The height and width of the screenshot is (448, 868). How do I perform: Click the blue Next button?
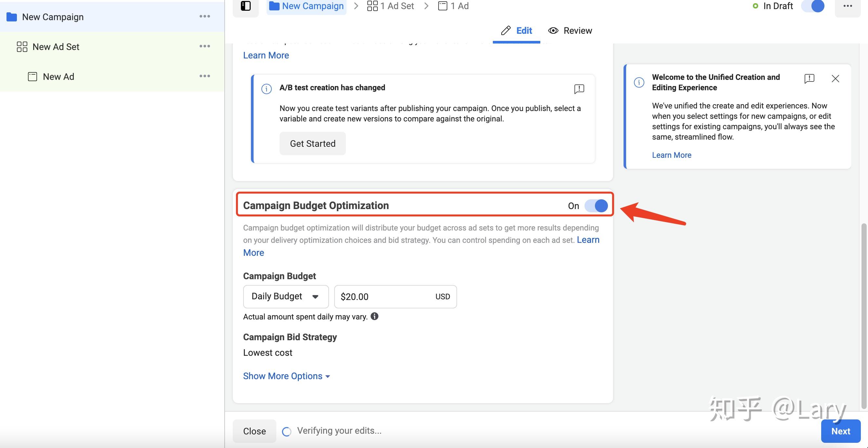point(840,431)
